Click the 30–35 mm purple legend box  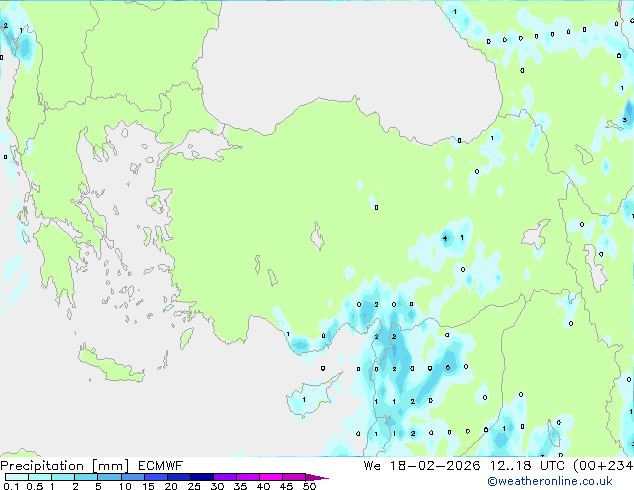point(224,477)
